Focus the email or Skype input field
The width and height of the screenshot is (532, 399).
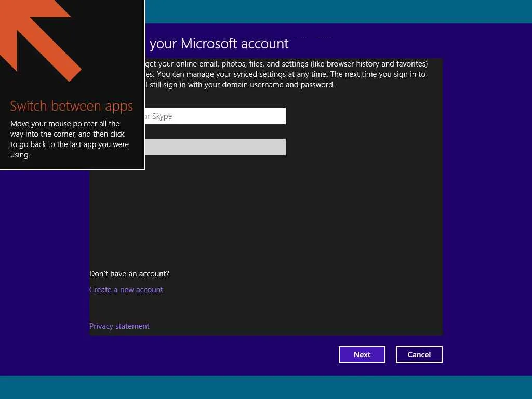point(216,116)
